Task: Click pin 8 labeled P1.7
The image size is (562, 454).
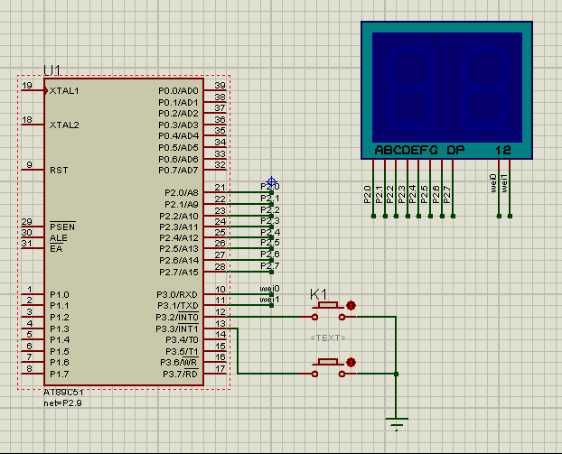Action: pos(32,373)
